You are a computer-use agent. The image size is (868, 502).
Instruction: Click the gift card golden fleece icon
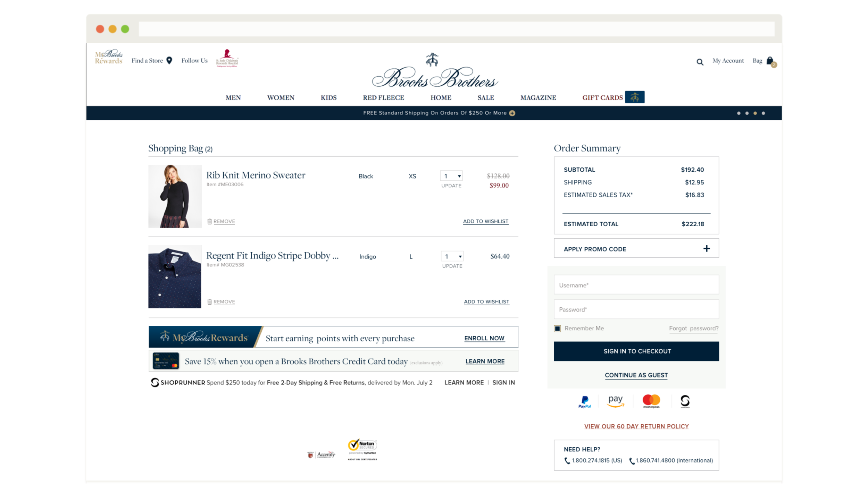(634, 97)
